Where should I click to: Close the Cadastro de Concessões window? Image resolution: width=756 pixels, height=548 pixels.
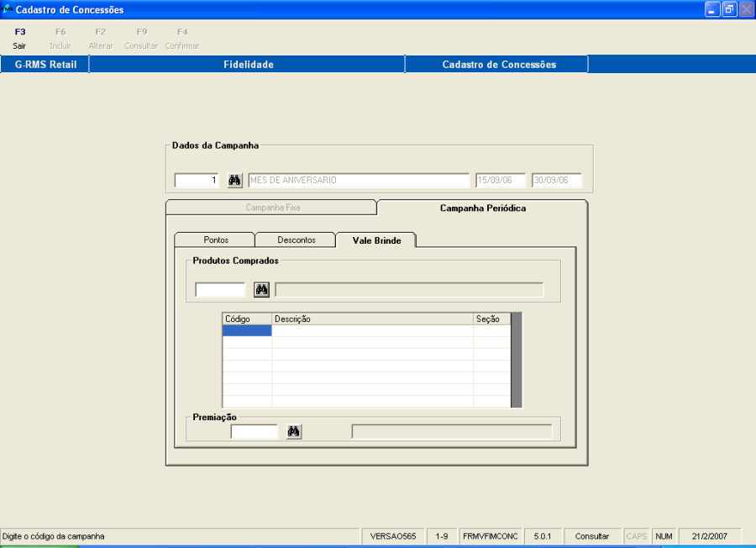click(x=747, y=9)
